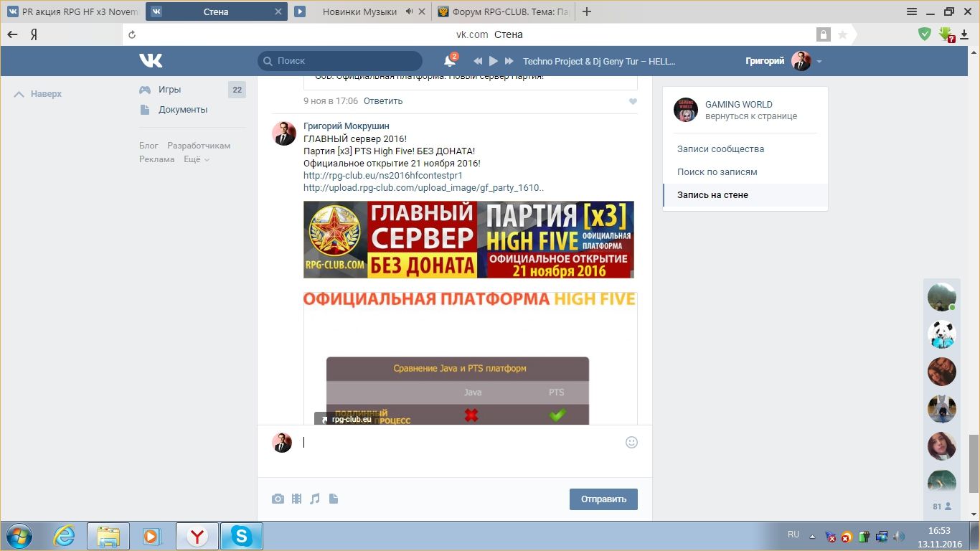The width and height of the screenshot is (980, 551).
Task: Switch to Новинки Музыки tab
Action: [359, 11]
